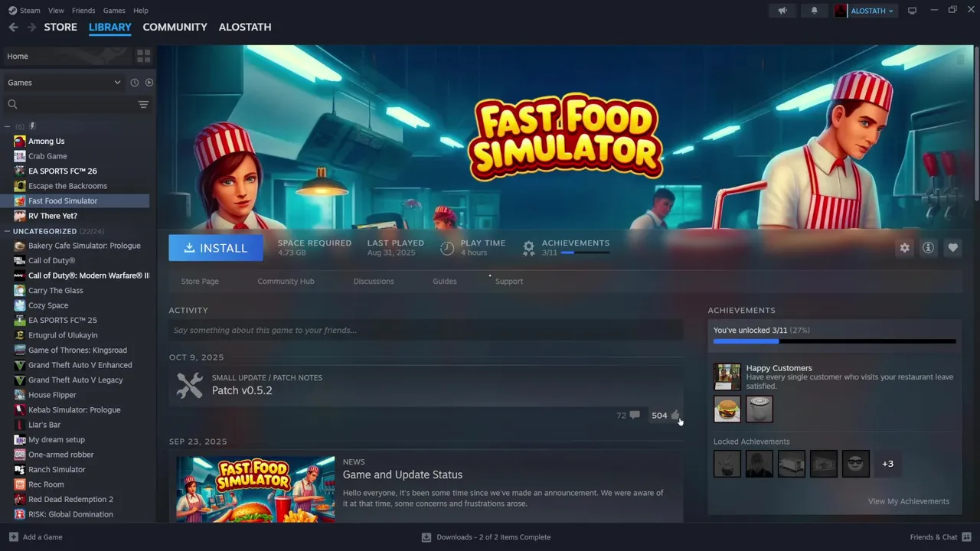Screen dimensions: 980x551
Task: Open the Community Hub link
Action: coord(286,282)
